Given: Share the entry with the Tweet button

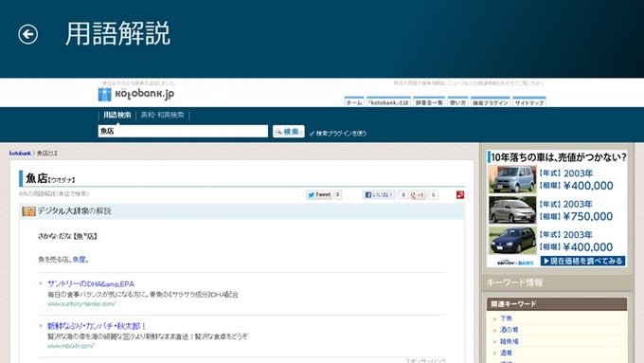Looking at the screenshot, I should 319,195.
